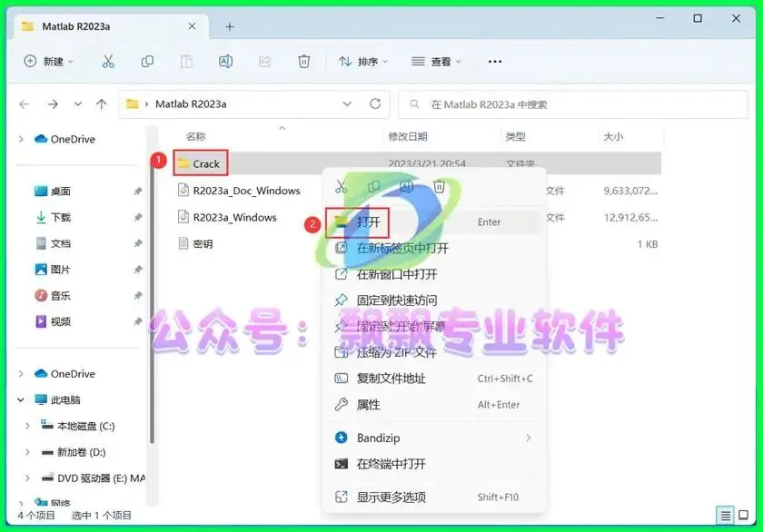Open 桌面 in quick access
The height and width of the screenshot is (532, 763).
53,192
